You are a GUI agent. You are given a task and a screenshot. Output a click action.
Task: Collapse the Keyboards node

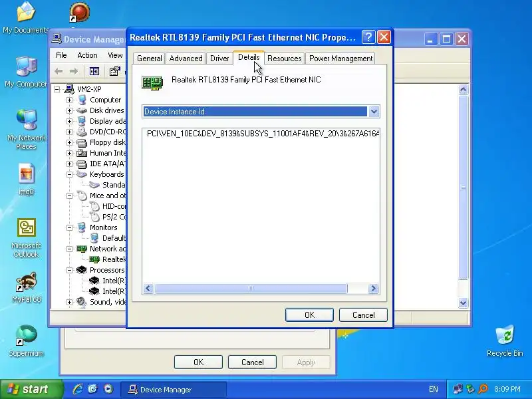[70, 174]
